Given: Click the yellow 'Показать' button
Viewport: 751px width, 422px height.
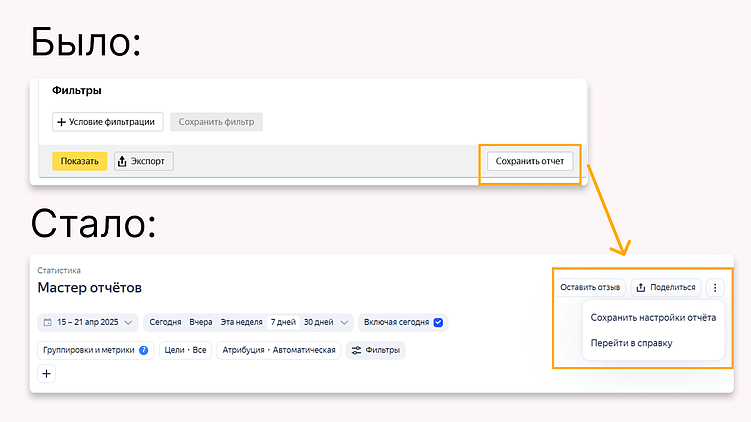Looking at the screenshot, I should 80,161.
